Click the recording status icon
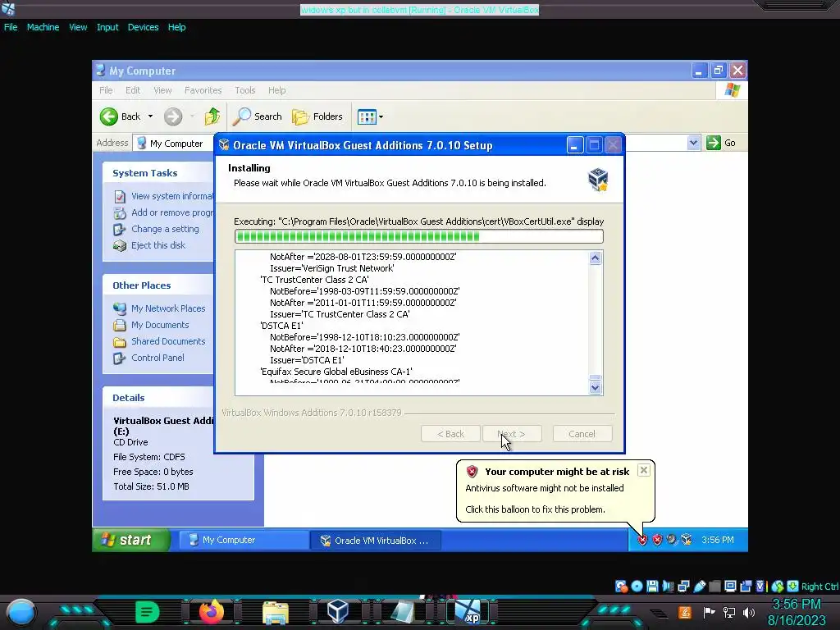 click(x=746, y=586)
